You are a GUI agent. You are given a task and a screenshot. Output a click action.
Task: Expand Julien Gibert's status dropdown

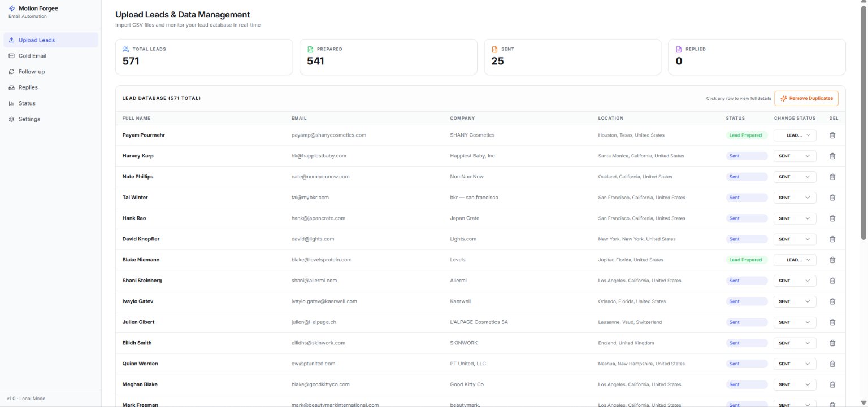click(795, 322)
